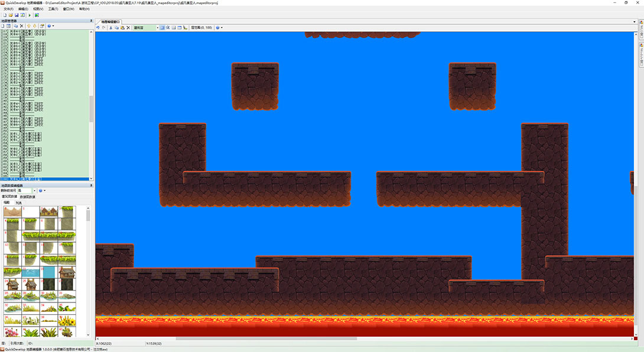Select the map editor window tab
This screenshot has height=352, width=644.
(110, 22)
